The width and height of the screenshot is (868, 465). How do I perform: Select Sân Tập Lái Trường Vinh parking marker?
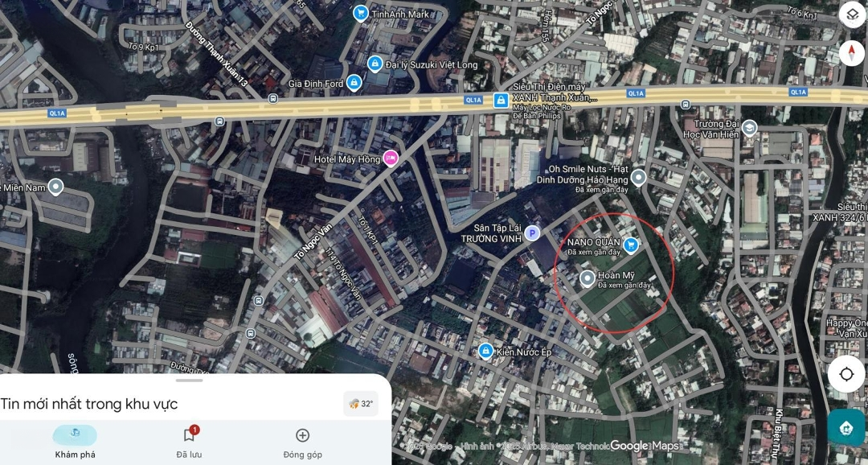(x=532, y=233)
